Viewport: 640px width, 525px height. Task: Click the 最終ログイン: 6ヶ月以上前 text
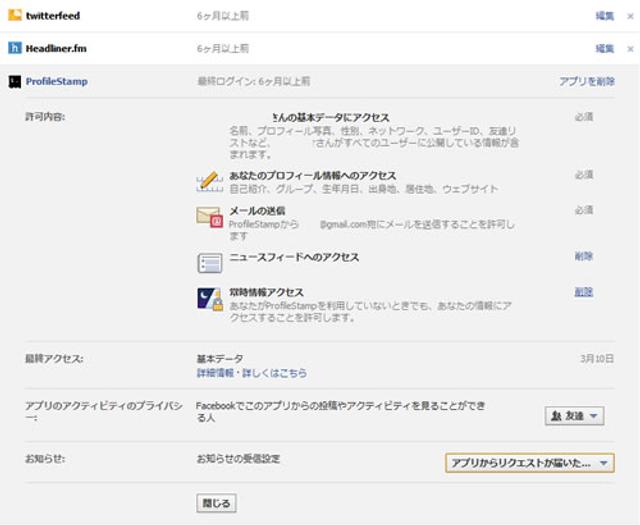click(253, 81)
